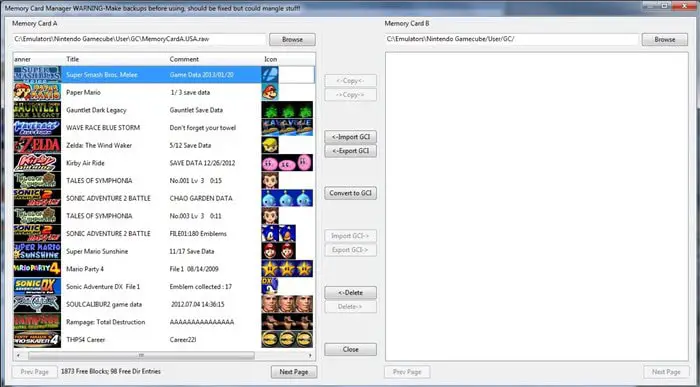Select the Rampage: Total Destruction row

(x=163, y=322)
